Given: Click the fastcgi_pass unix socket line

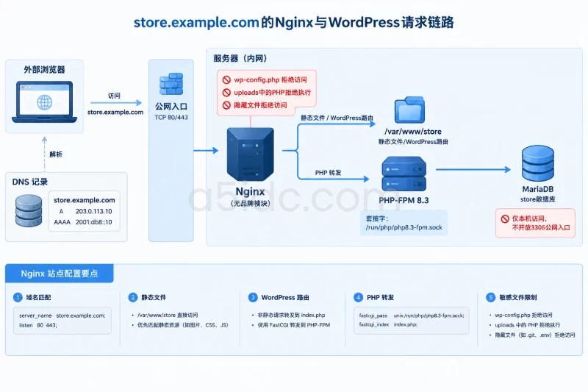Looking at the screenshot, I should 412,316.
